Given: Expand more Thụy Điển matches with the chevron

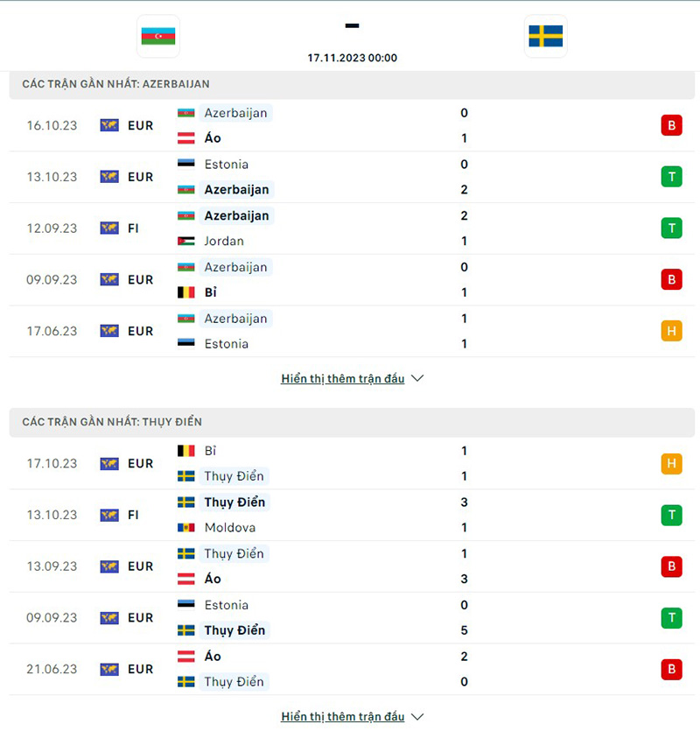Looking at the screenshot, I should point(417,717).
